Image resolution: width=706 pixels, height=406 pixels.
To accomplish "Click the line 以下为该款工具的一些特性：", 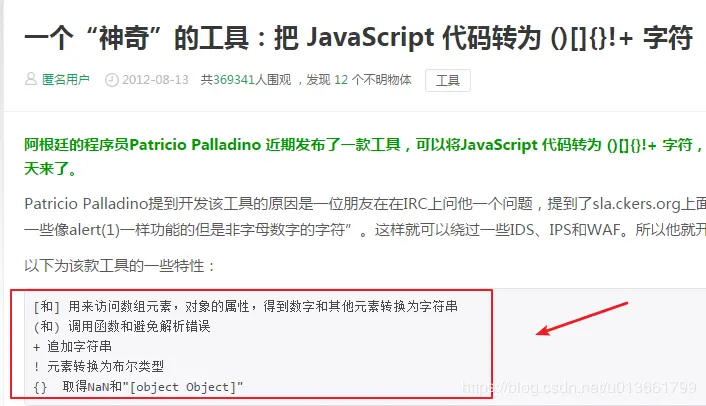I will (x=120, y=266).
